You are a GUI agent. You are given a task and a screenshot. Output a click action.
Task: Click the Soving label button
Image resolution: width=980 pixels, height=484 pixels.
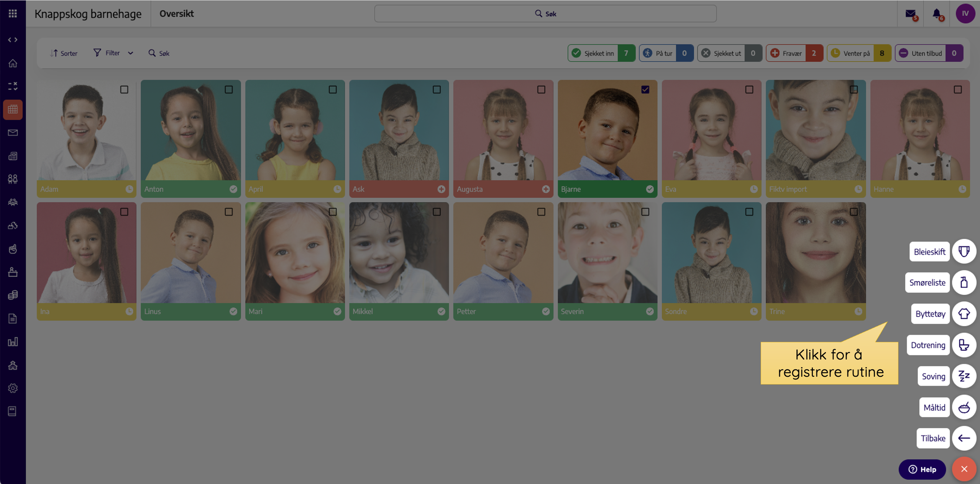[933, 376]
